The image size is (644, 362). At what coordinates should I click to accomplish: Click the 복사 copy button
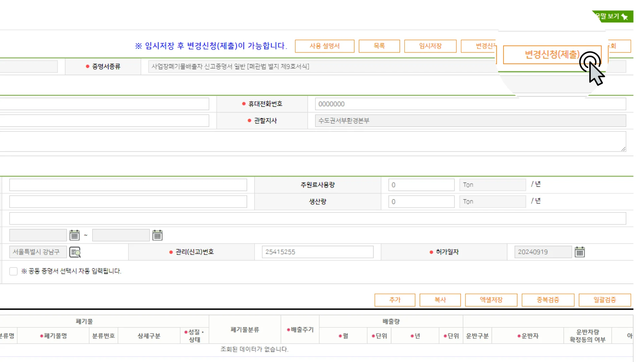(440, 300)
